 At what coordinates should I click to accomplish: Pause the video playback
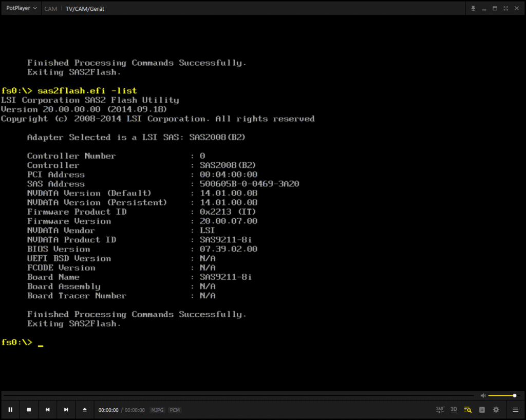point(10,410)
